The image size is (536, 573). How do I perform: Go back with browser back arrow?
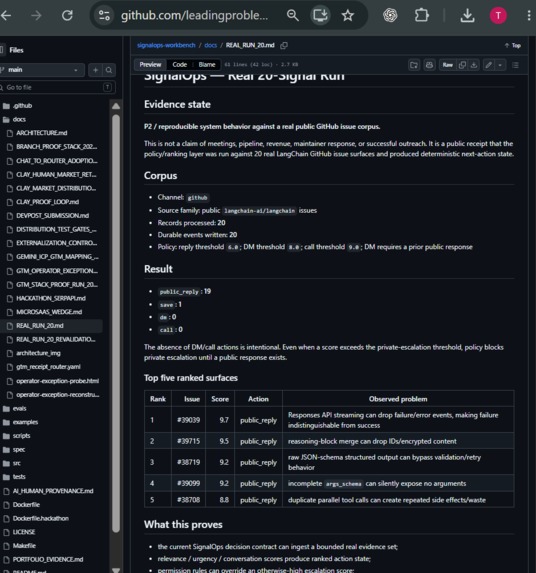[5, 15]
